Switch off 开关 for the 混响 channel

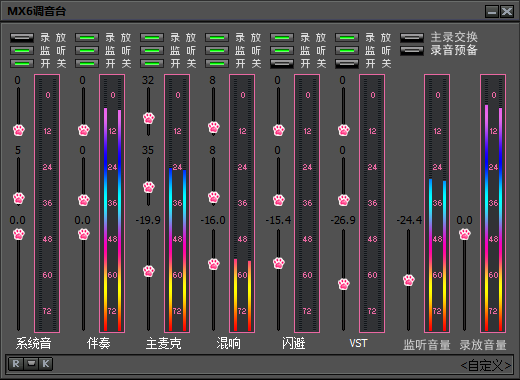point(217,63)
